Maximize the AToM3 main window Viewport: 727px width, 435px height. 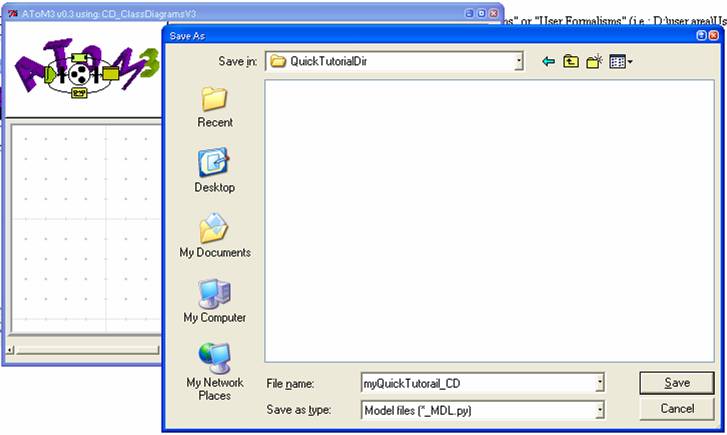point(481,13)
